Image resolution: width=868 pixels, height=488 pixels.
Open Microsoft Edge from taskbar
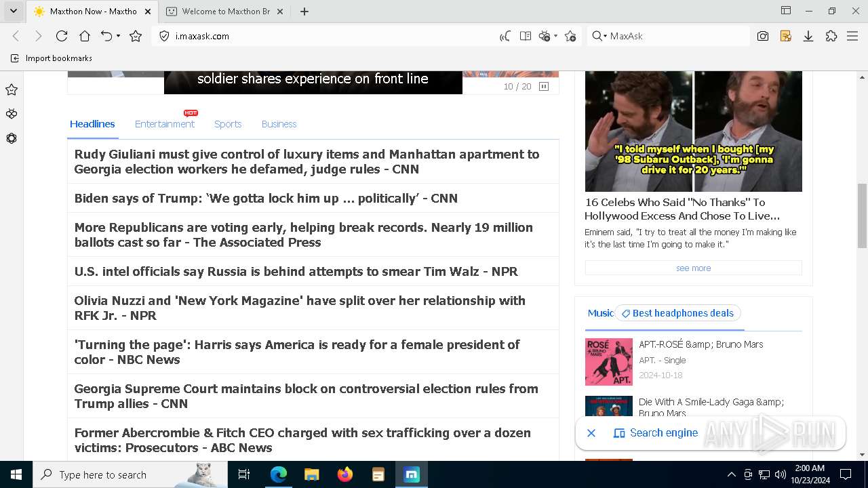coord(279,474)
